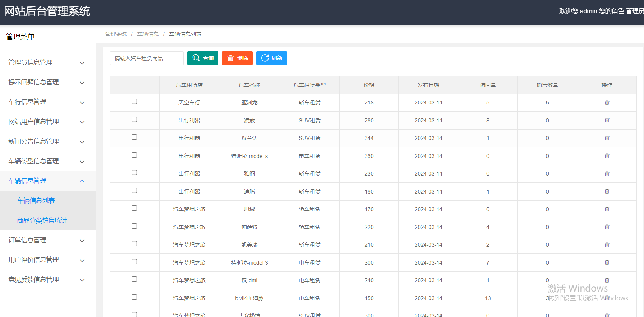This screenshot has height=317, width=644.
Task: Toggle checkbox for 特斯拉-model s row
Action: point(134,155)
